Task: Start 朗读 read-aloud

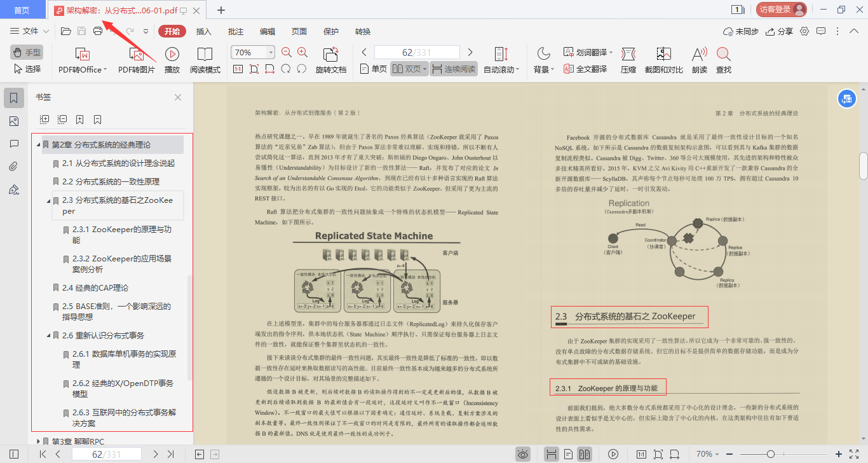Action: pos(700,61)
